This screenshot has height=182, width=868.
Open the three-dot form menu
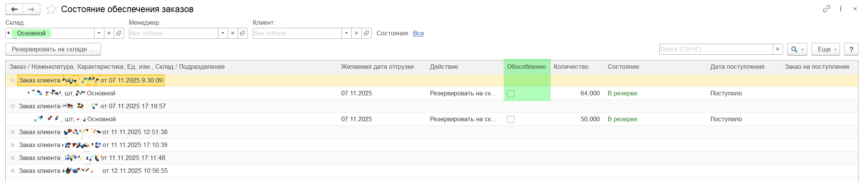[841, 9]
